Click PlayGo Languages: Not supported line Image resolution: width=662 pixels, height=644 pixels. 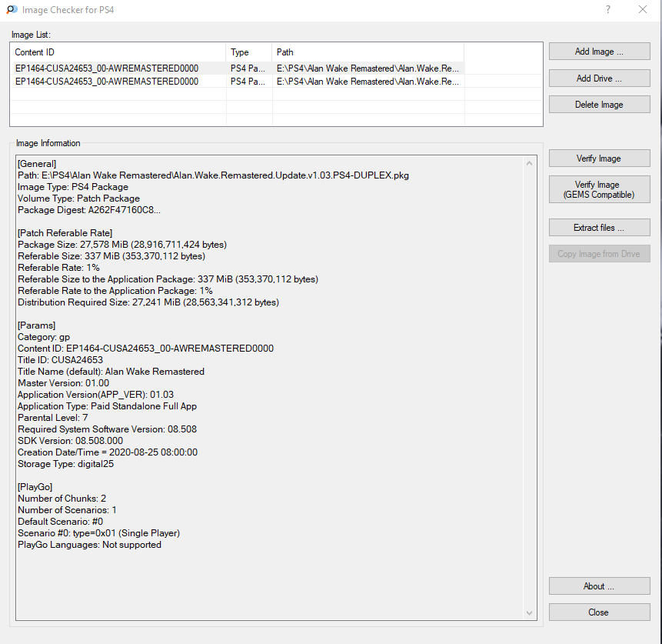(89, 545)
